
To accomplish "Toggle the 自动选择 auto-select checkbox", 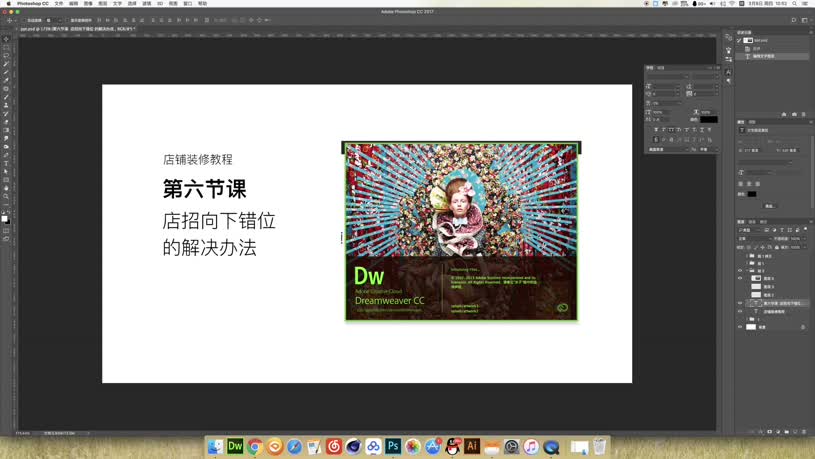I will (x=24, y=20).
